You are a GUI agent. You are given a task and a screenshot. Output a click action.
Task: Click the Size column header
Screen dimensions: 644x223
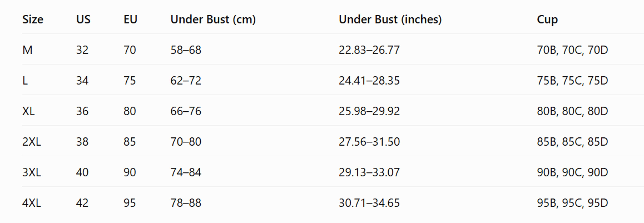click(x=33, y=19)
